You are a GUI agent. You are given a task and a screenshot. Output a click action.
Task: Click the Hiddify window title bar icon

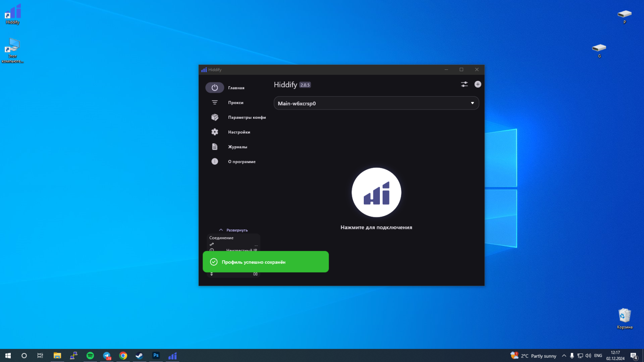204,70
